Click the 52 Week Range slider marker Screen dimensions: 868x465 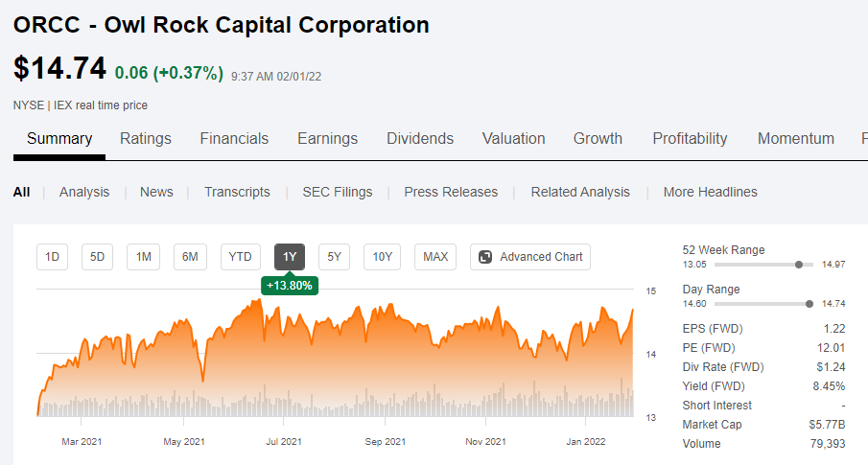point(799,265)
